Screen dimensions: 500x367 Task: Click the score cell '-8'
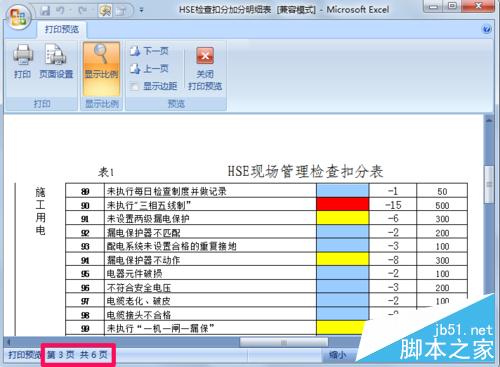[393, 259]
